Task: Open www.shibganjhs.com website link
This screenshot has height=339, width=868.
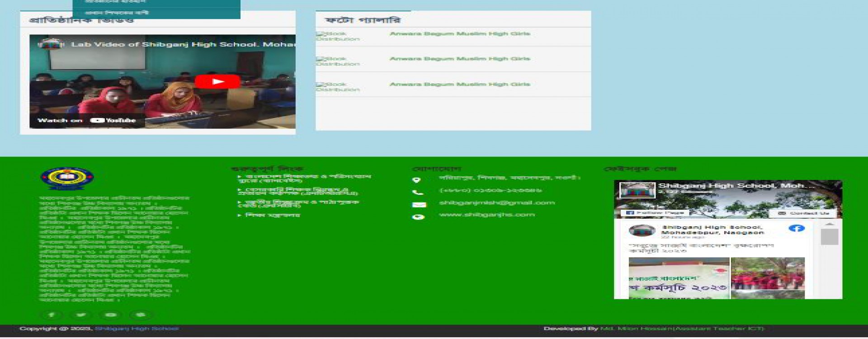Action: 486,215
